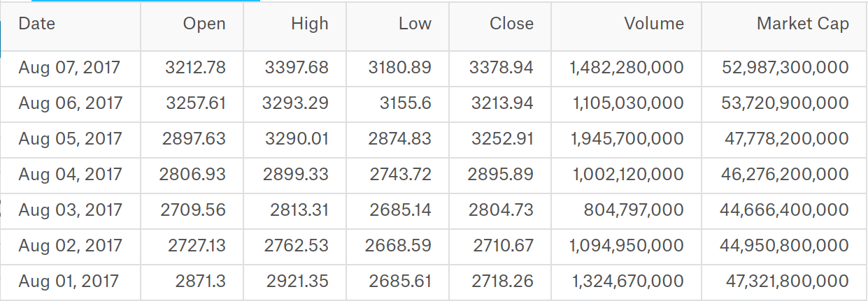This screenshot has width=868, height=301.
Task: Select the Aug 02, 2017 date cell
Action: tap(70, 246)
